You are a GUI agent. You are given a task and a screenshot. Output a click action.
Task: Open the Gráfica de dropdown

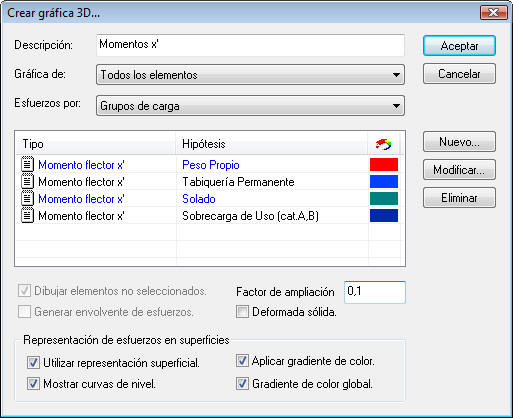tap(250, 75)
